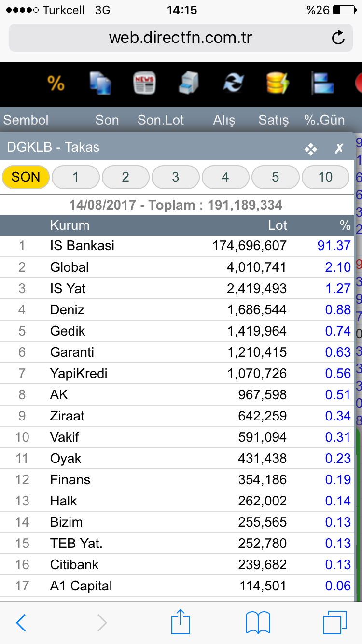Select the IS Yat row
Screen dimensions: 362x644
(177, 288)
